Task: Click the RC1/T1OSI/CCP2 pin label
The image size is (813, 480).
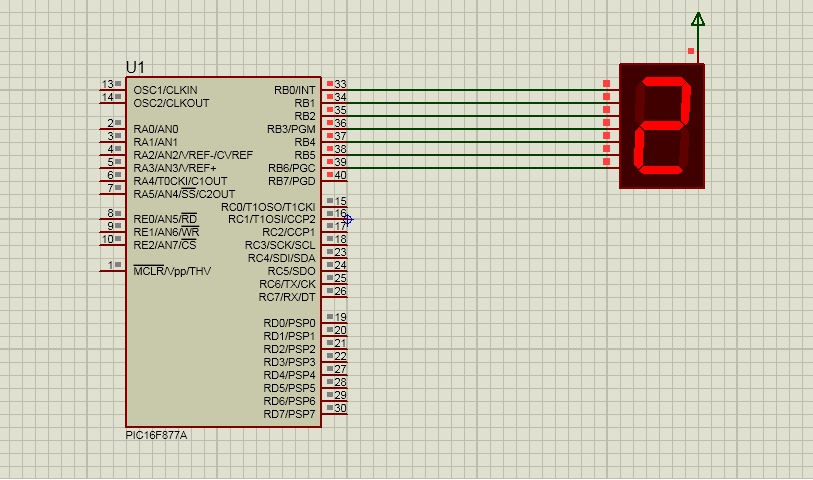Action: point(272,219)
